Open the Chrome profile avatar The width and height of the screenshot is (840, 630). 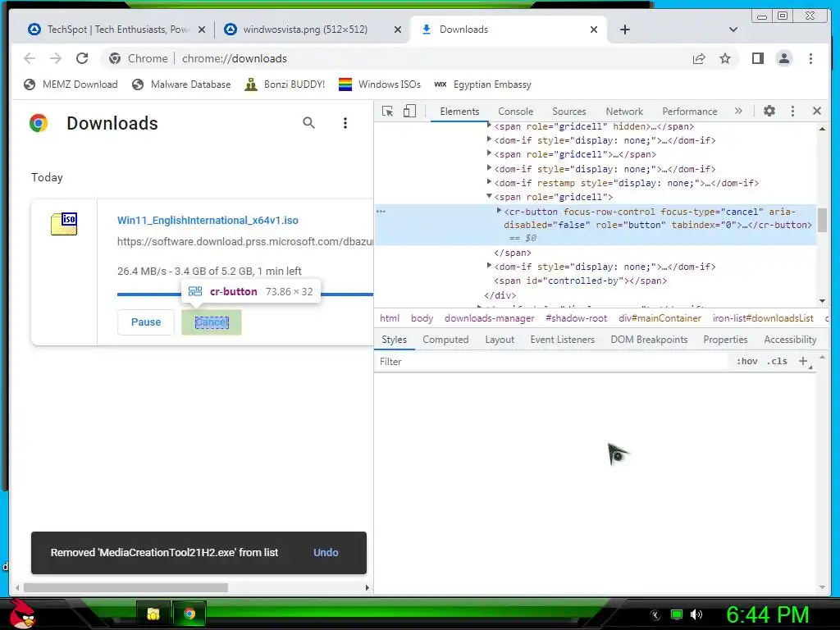(x=784, y=58)
